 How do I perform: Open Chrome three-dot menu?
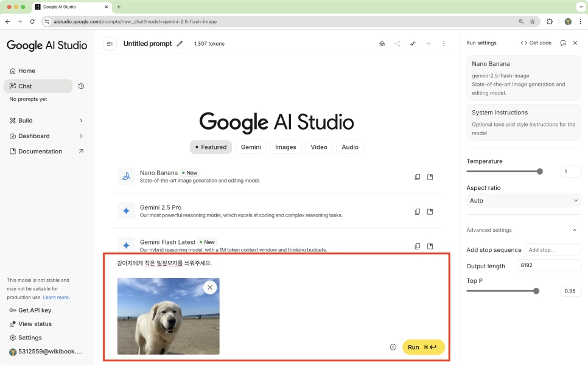pos(581,22)
